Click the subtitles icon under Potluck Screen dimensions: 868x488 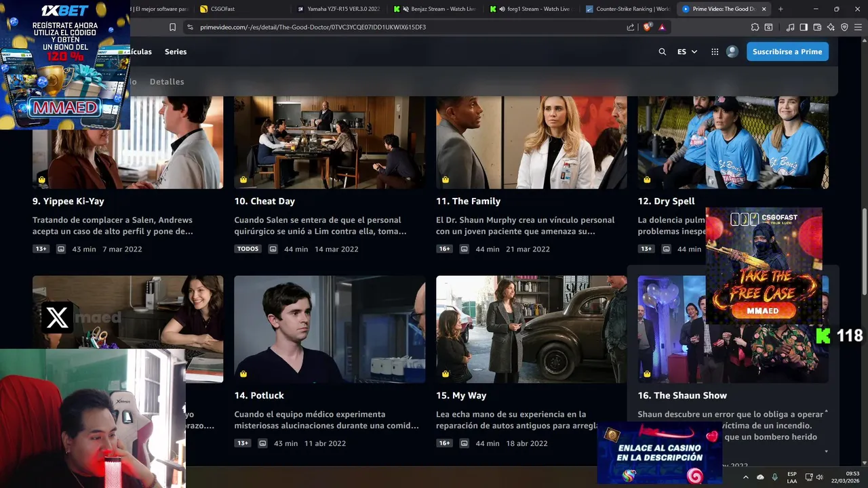point(262,443)
